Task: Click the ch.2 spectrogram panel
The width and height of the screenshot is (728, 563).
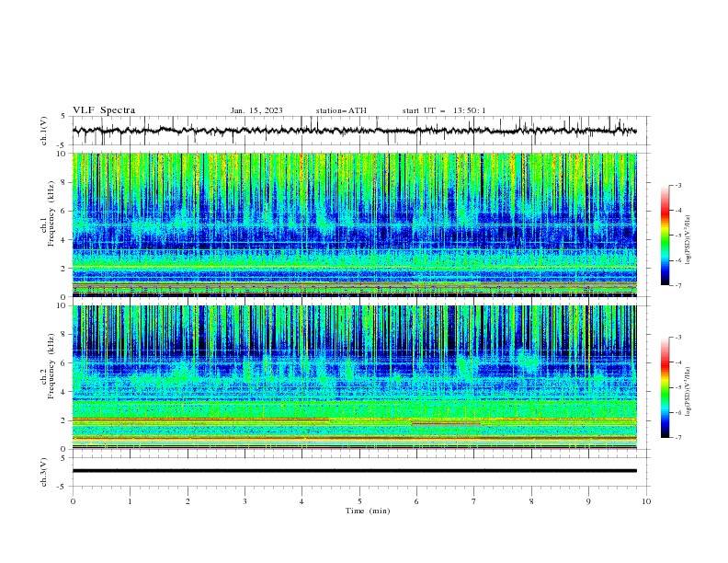Action: (x=355, y=377)
